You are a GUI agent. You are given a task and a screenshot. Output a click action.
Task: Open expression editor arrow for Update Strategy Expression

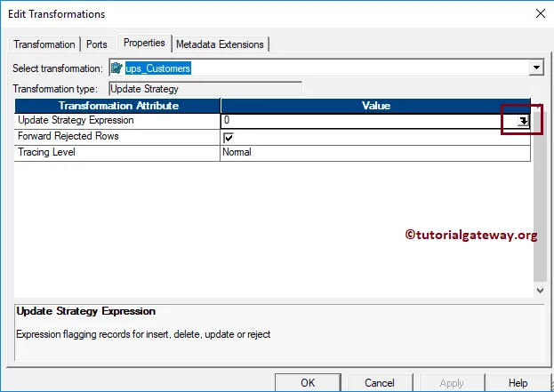point(523,121)
